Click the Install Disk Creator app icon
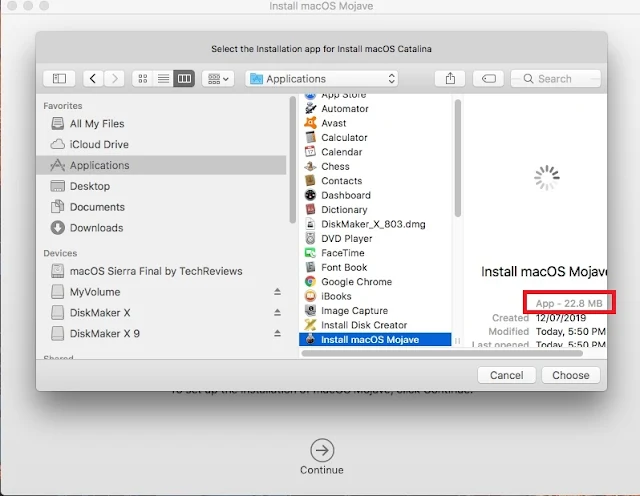This screenshot has width=640, height=496. (310, 325)
